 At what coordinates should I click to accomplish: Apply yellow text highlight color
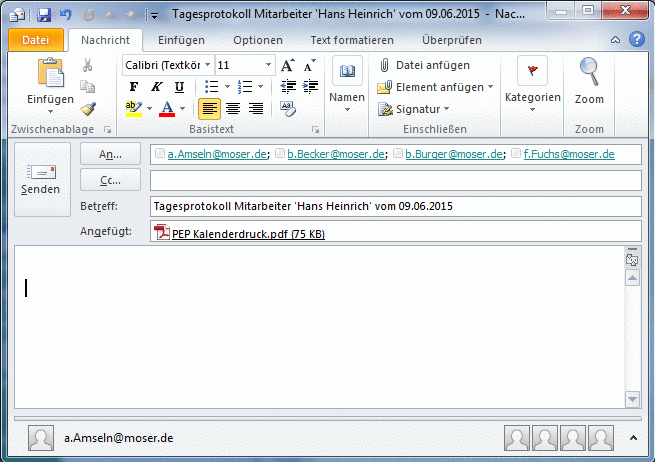(x=134, y=109)
